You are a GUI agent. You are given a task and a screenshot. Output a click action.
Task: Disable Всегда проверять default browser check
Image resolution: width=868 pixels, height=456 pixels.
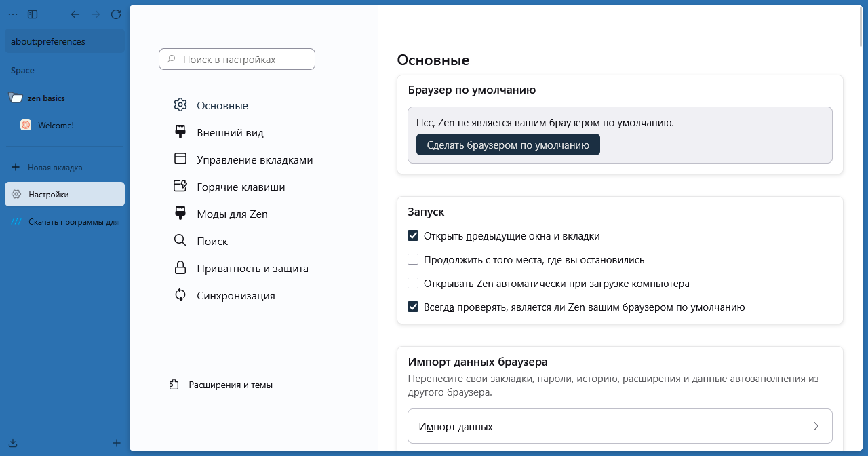pos(413,307)
